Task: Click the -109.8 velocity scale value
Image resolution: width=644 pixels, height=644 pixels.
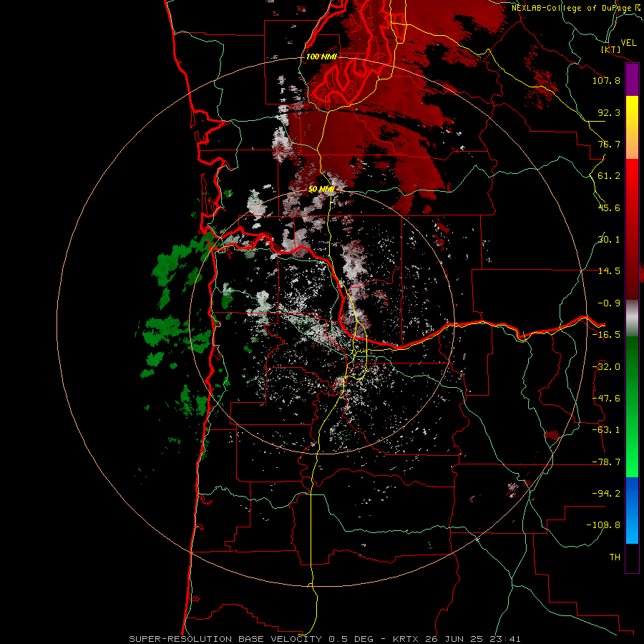Action: click(603, 525)
